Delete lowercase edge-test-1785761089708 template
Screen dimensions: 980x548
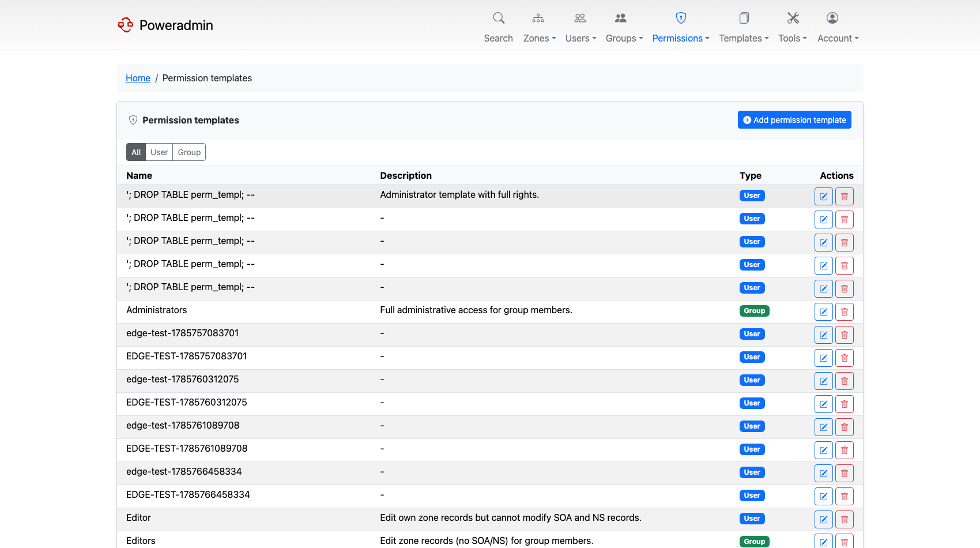pyautogui.click(x=845, y=427)
